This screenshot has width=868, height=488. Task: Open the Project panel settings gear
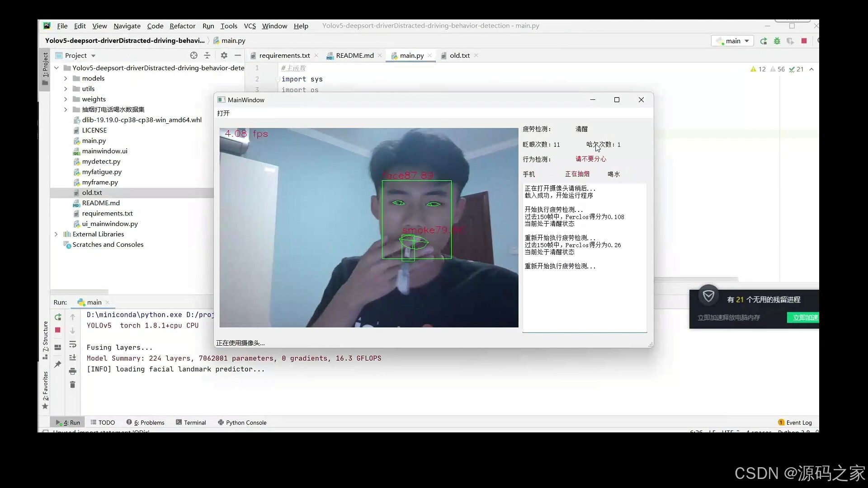(x=224, y=55)
